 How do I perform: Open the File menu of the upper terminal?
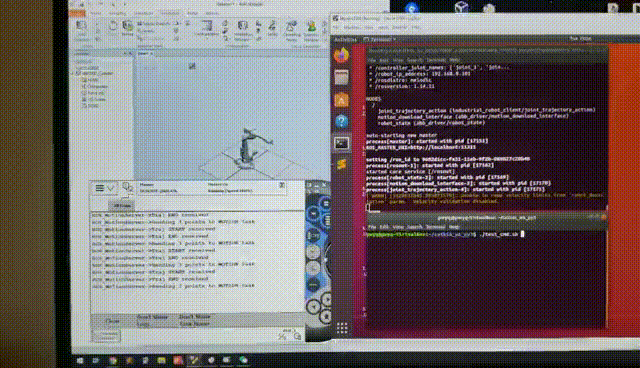(371, 60)
